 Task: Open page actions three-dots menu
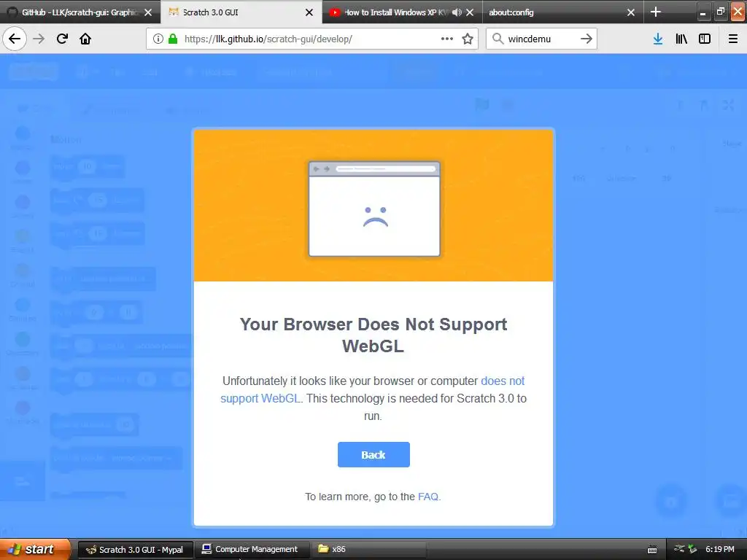[x=447, y=39]
